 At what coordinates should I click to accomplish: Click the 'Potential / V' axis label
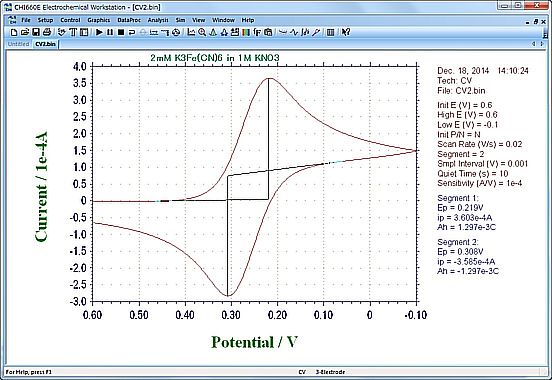[x=255, y=342]
